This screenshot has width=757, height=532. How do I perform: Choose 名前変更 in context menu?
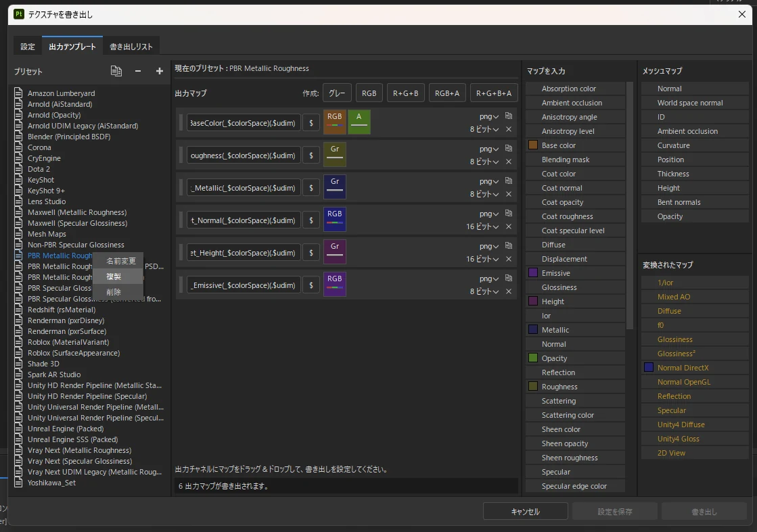click(118, 260)
